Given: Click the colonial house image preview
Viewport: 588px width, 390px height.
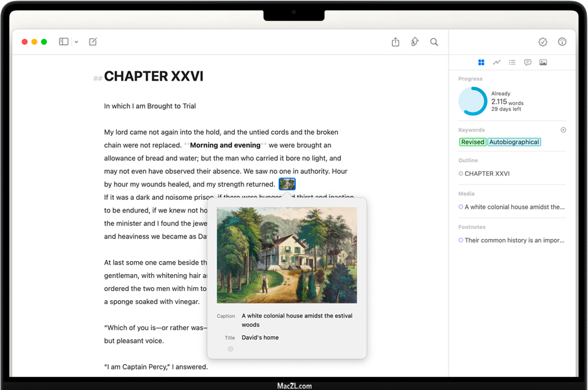Looking at the screenshot, I should [x=287, y=255].
